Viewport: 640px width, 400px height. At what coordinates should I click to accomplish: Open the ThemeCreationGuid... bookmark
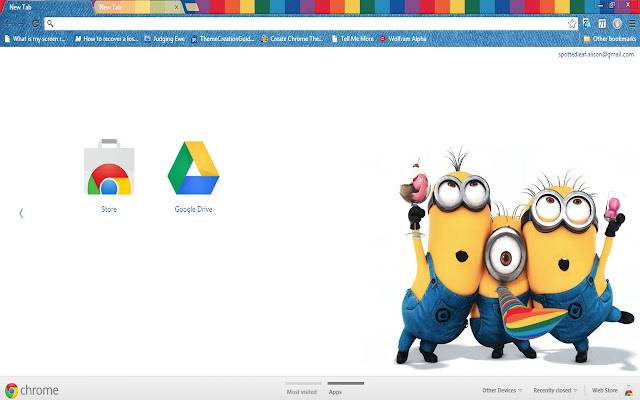(x=222, y=39)
